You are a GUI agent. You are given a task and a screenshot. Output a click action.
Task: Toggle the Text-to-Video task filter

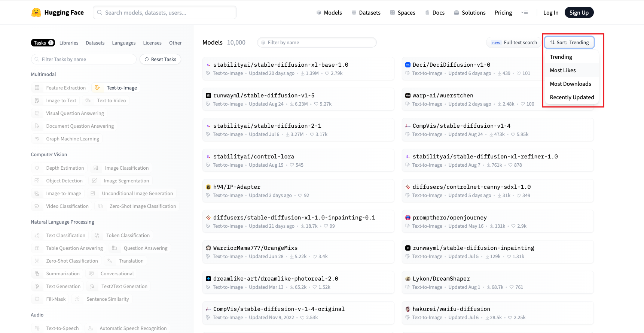106,100
